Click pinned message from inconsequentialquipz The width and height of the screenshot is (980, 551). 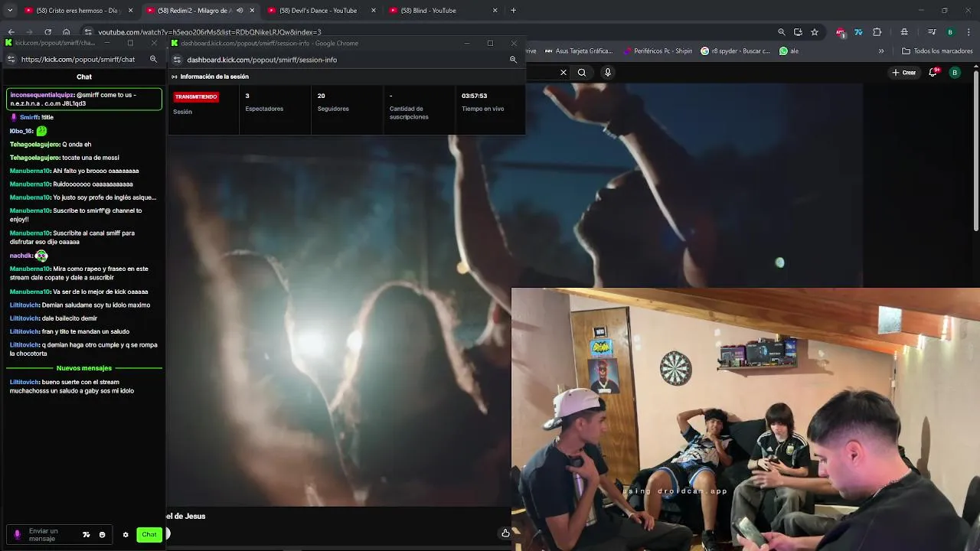[84, 99]
